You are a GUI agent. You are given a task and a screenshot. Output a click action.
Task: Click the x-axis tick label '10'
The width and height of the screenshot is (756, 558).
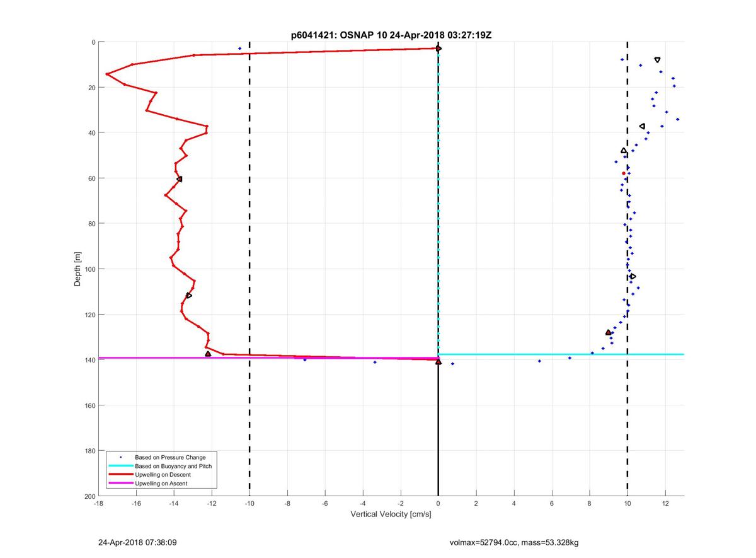coord(627,503)
